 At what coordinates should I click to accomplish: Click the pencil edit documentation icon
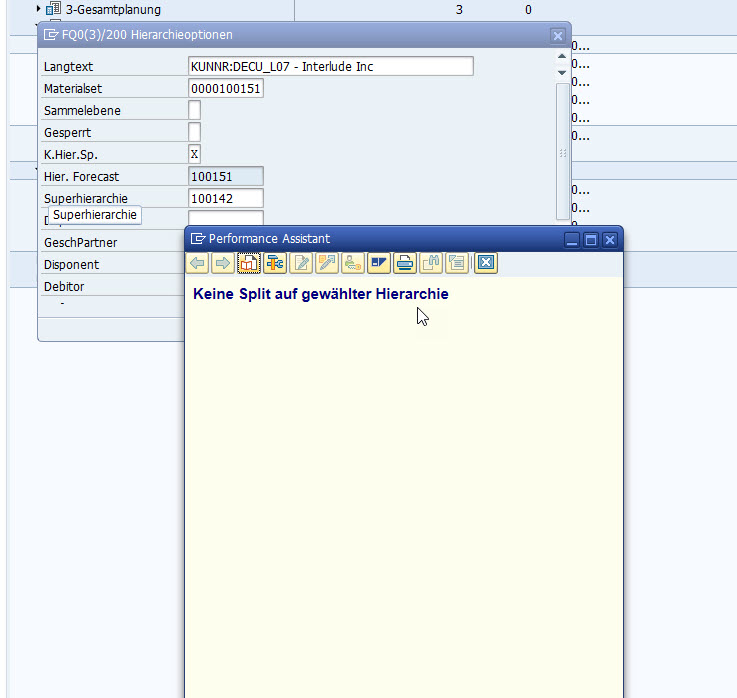[x=300, y=263]
